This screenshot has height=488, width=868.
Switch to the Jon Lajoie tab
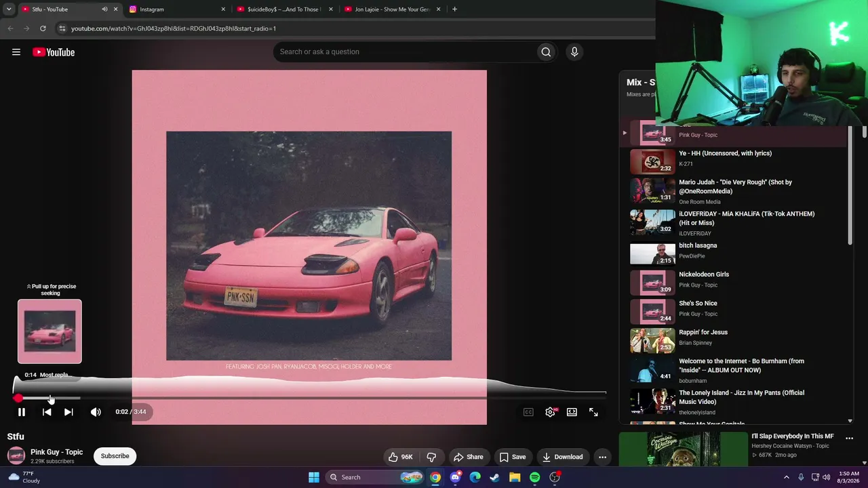tap(391, 9)
